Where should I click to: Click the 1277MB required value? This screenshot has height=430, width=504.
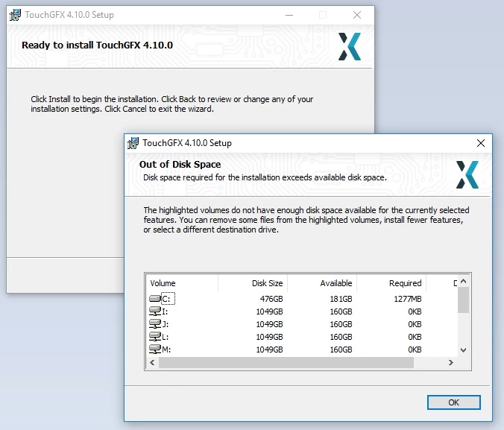coord(408,299)
